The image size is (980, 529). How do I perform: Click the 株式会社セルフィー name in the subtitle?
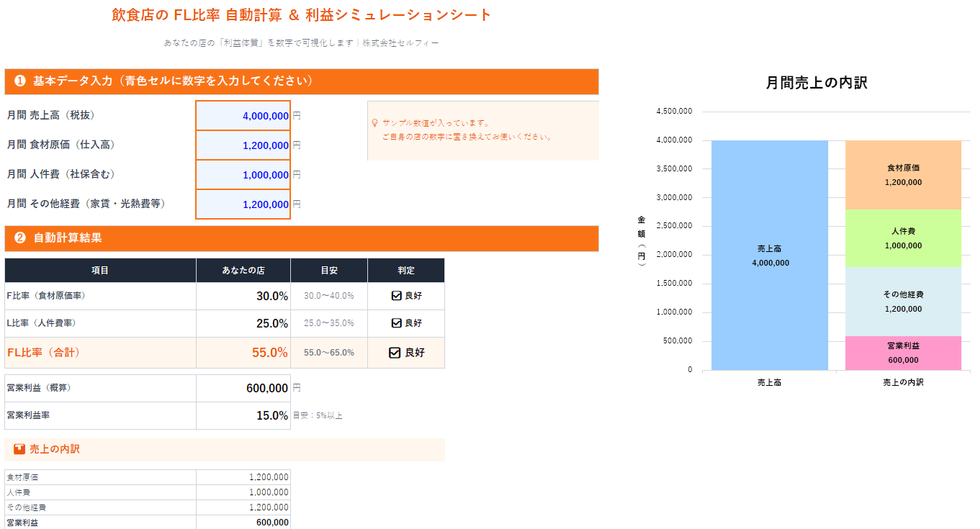(401, 42)
